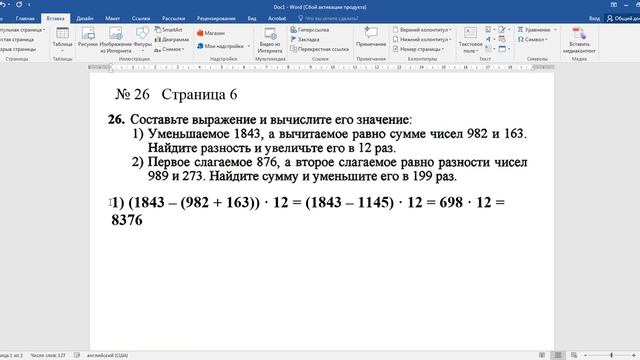Expand the customize quick access toolbar arrow
Screen dimensions: 640x360
tap(29, 5)
